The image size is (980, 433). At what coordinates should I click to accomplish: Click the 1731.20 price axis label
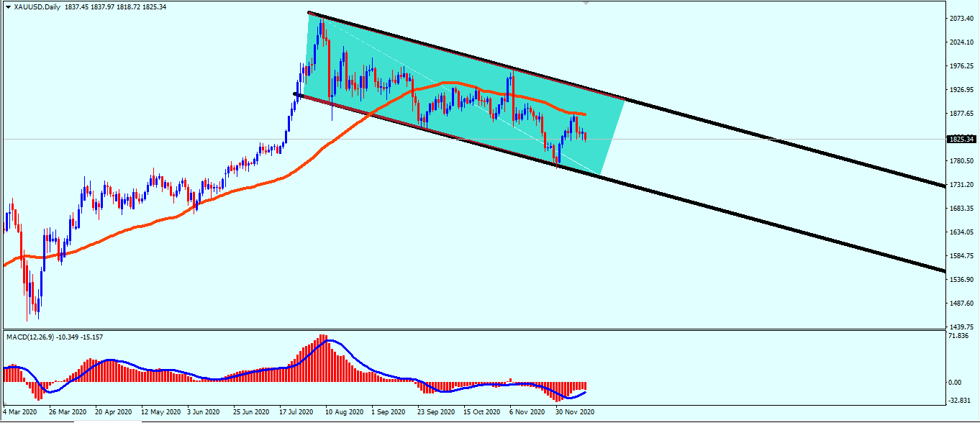click(x=961, y=185)
